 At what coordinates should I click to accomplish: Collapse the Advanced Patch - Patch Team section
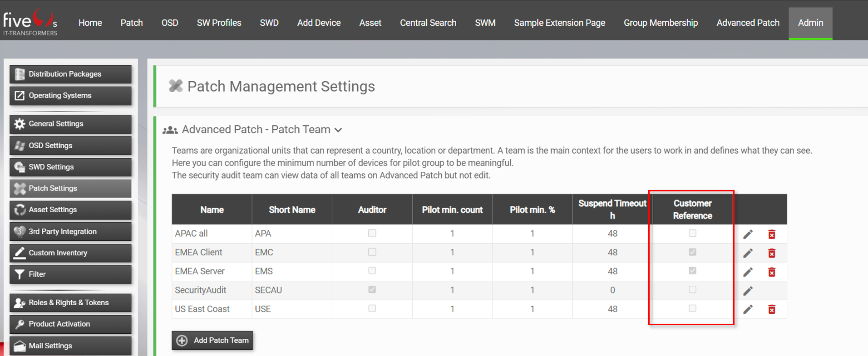point(338,130)
